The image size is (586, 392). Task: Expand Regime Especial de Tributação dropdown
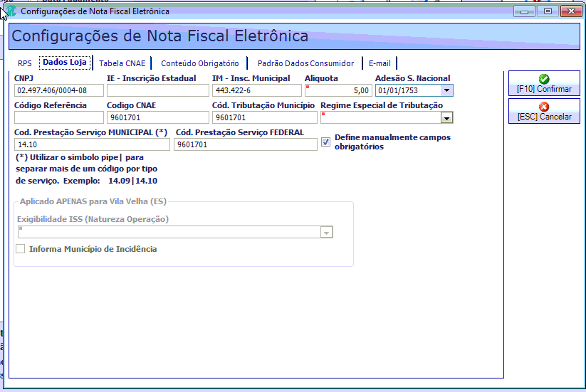coord(446,118)
